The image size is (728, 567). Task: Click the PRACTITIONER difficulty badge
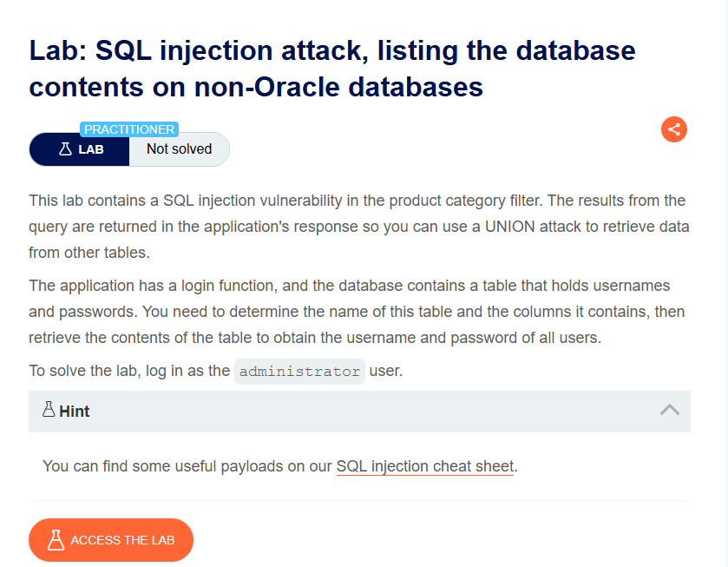(x=129, y=129)
